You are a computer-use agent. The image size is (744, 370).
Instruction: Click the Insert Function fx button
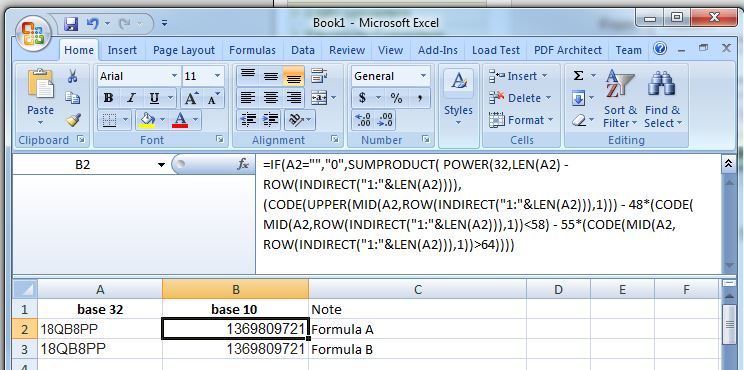coord(243,165)
